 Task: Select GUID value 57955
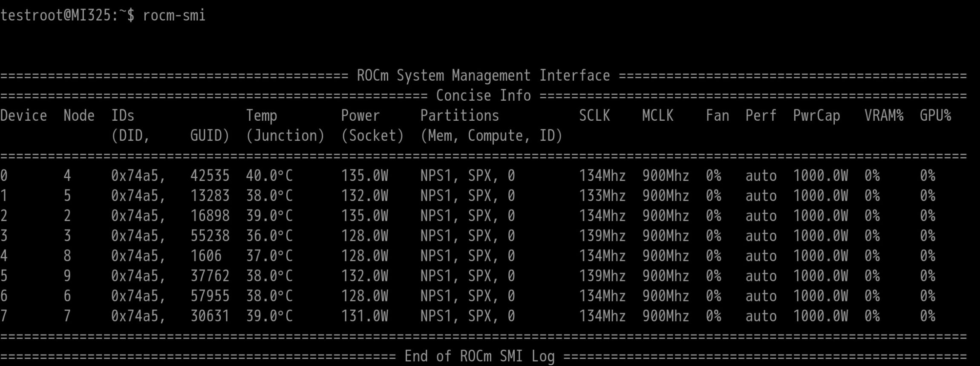point(210,296)
